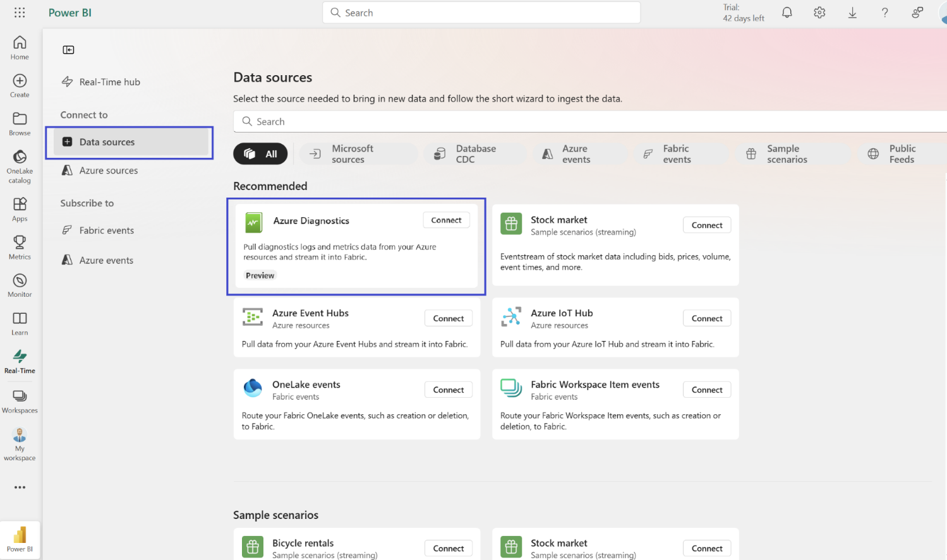The height and width of the screenshot is (560, 947).
Task: Open the Settings gear
Action: pos(819,12)
